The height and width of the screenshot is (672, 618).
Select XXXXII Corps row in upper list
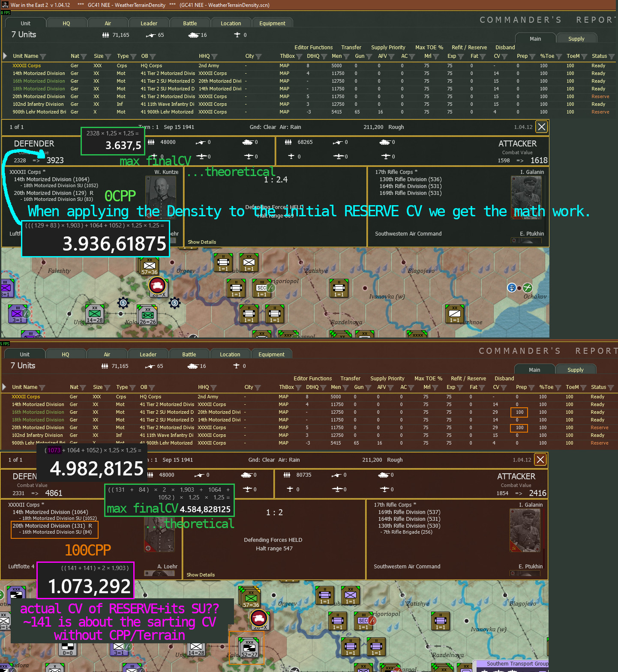[309, 66]
